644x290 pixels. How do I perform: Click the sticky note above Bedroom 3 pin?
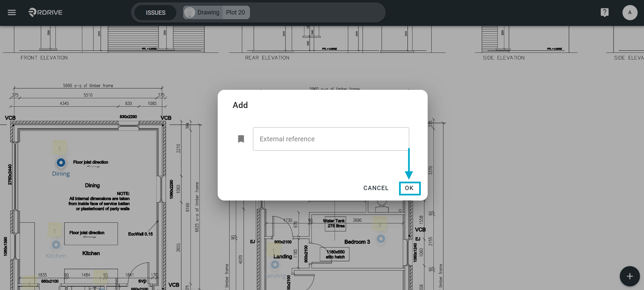pos(380,224)
